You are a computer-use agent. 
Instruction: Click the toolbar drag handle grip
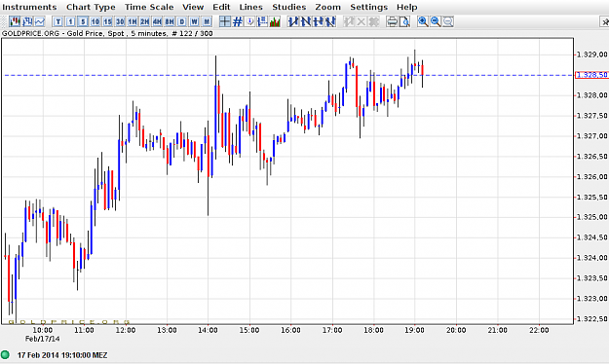coord(4,21)
